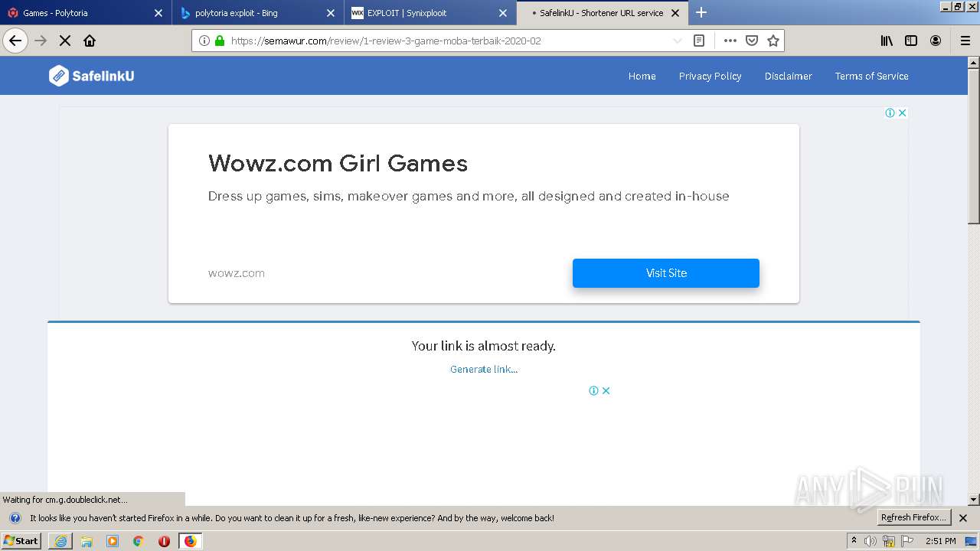Click the forward navigation arrow
This screenshot has width=980, height=551.
(41, 41)
